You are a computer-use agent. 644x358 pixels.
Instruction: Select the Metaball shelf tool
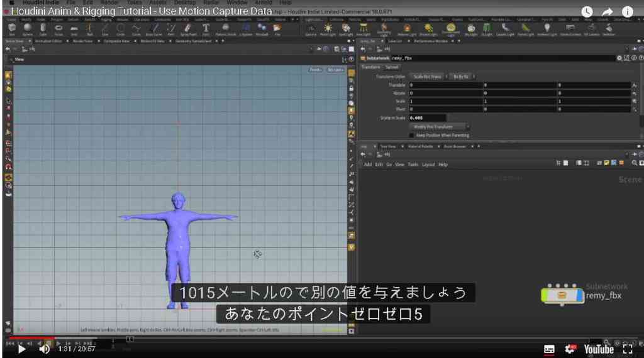262,29
